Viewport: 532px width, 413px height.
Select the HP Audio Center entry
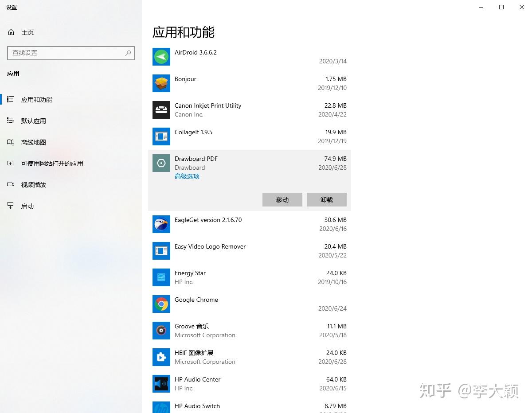(x=250, y=384)
